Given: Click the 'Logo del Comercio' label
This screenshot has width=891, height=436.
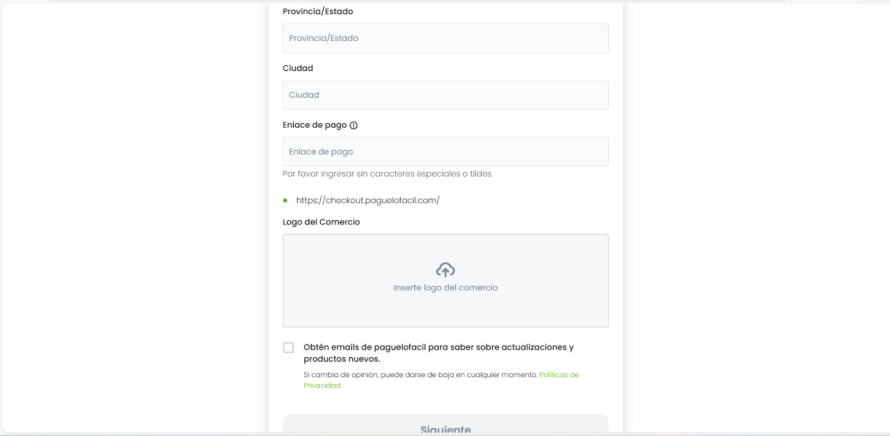Looking at the screenshot, I should click(321, 221).
